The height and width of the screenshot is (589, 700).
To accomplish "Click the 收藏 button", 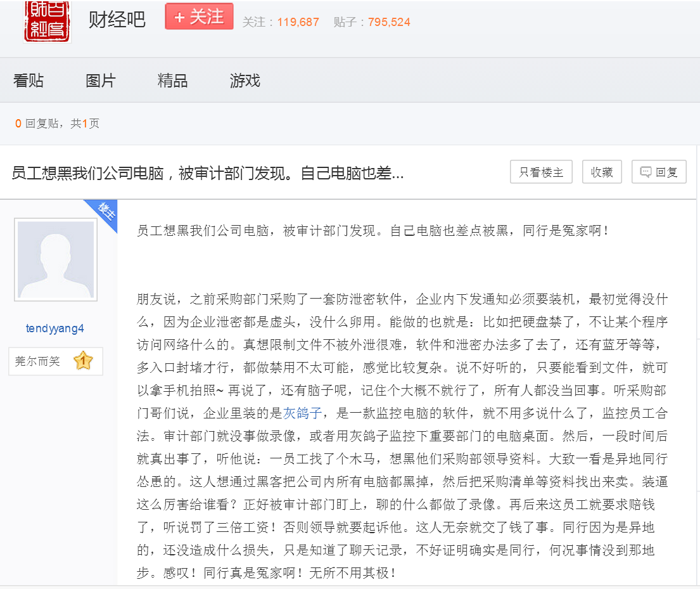I will tap(602, 172).
